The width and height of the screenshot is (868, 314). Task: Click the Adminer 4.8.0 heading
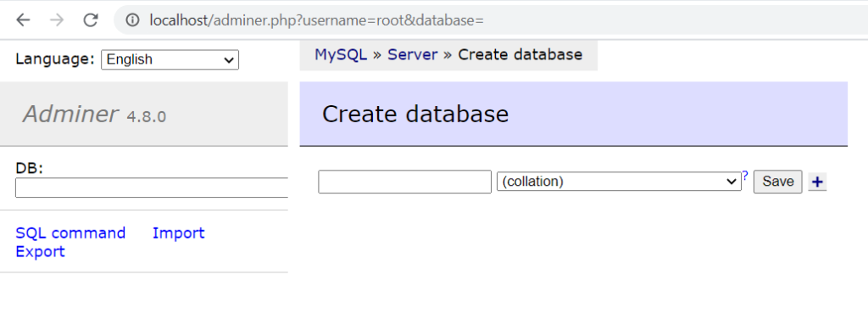point(94,115)
